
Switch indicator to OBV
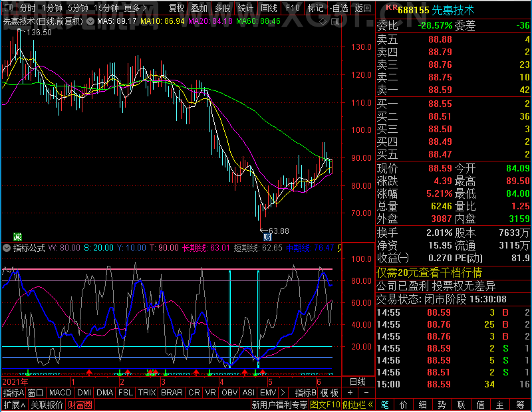tap(229, 393)
